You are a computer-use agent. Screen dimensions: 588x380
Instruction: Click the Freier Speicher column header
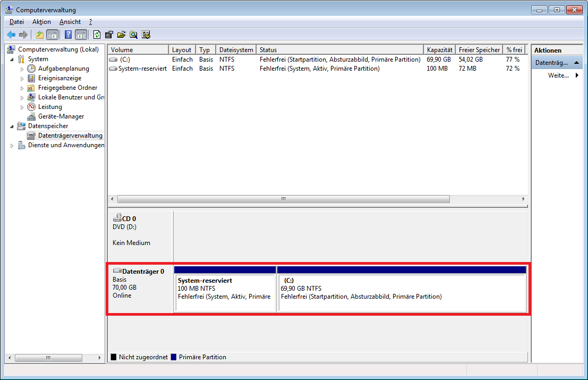479,50
